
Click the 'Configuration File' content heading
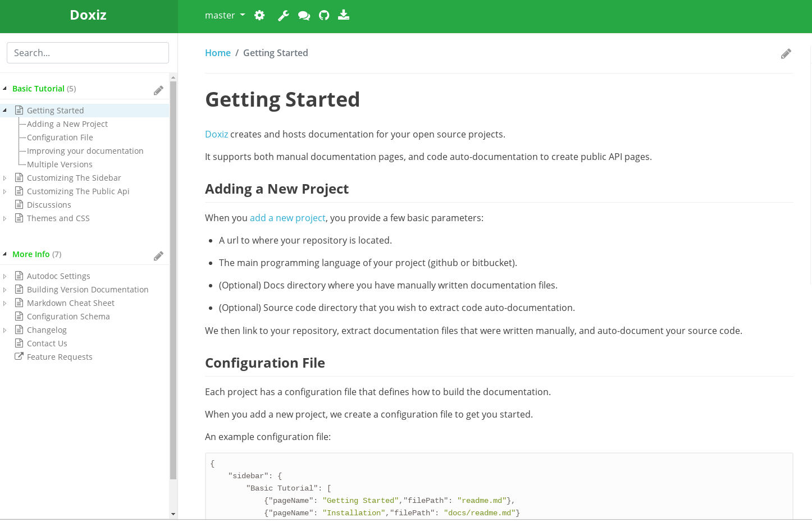[x=265, y=363]
